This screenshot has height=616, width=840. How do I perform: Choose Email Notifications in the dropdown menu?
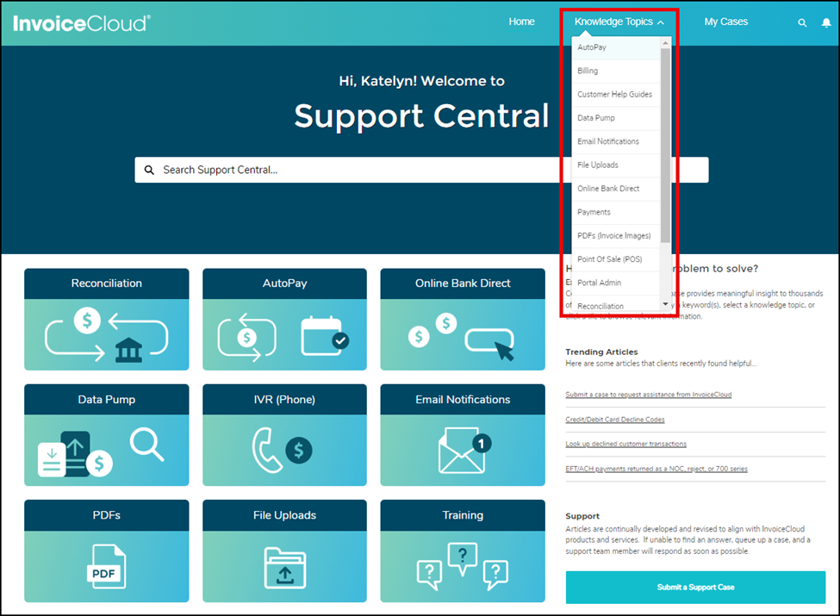pos(616,142)
